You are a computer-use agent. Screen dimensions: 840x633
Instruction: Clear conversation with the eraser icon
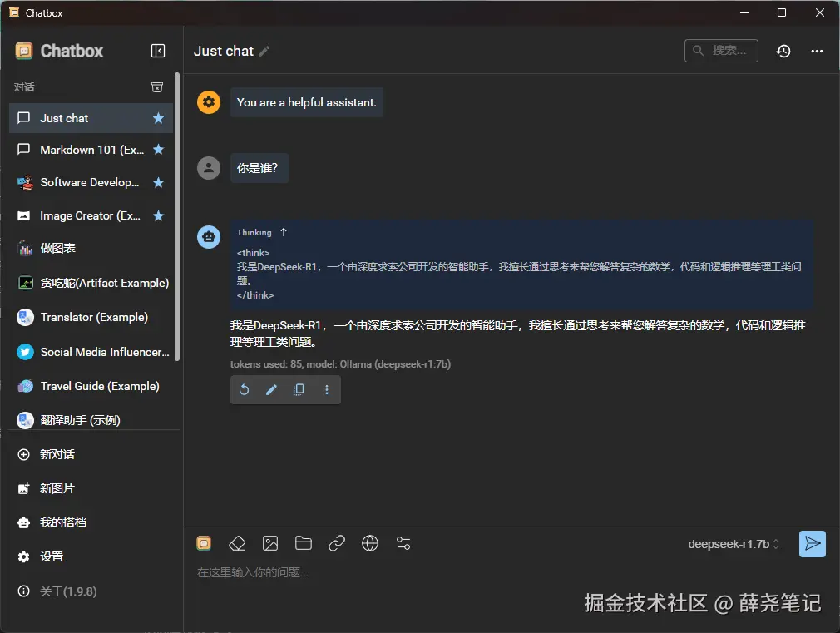[237, 543]
